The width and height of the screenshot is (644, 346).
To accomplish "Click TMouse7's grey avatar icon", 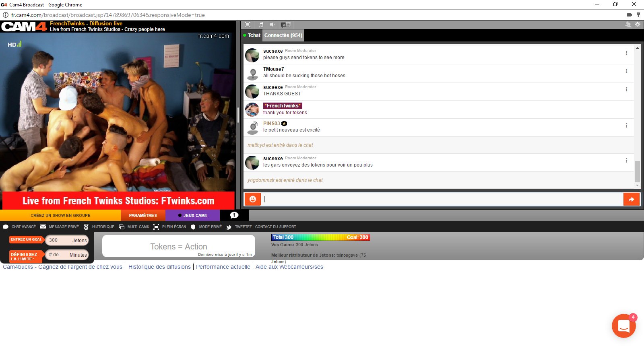I will point(252,74).
